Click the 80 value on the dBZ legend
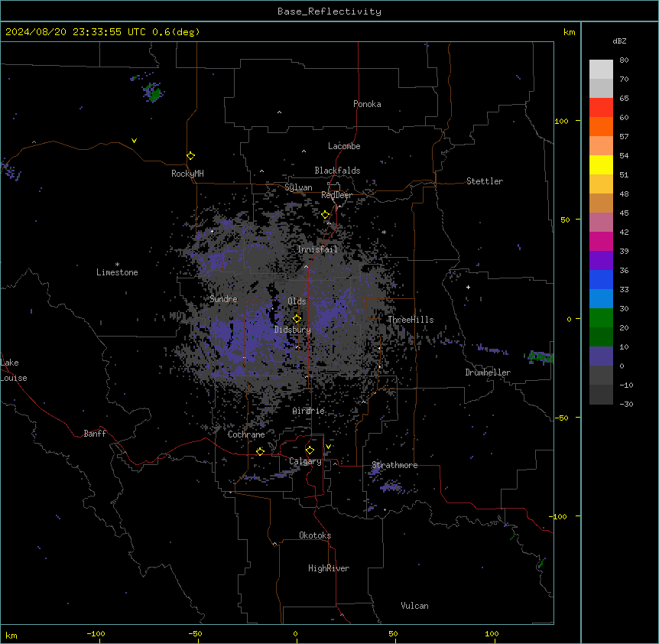Image resolution: width=659 pixels, height=644 pixels. point(624,60)
